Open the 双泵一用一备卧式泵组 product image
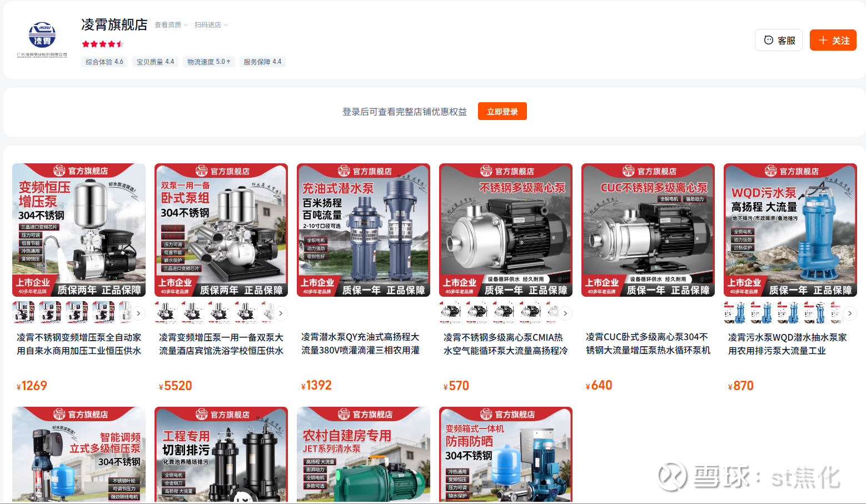Viewport: 866px width, 504px height. click(221, 230)
